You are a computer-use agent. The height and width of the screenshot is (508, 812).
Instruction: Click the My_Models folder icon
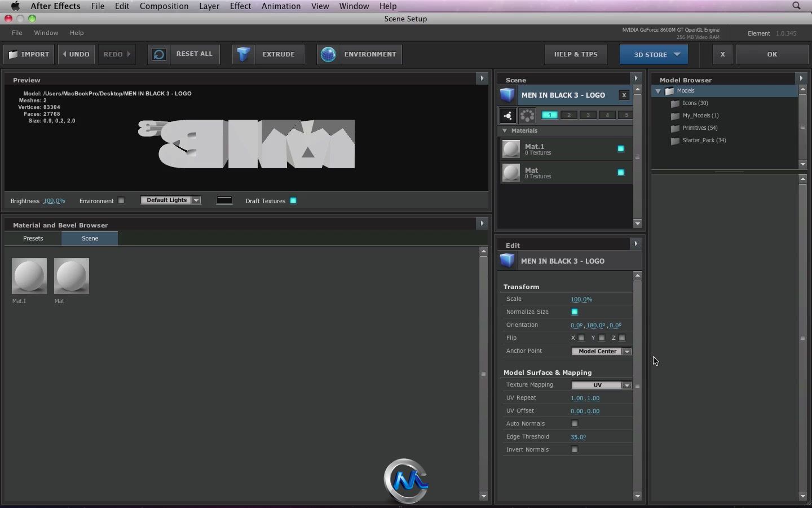675,116
